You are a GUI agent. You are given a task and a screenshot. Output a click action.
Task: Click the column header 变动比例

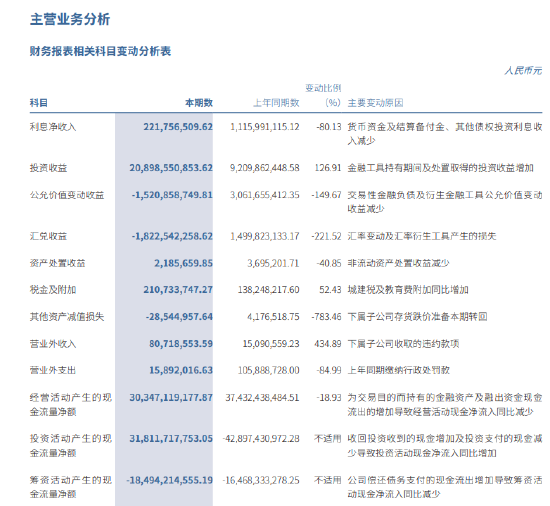tap(323, 88)
